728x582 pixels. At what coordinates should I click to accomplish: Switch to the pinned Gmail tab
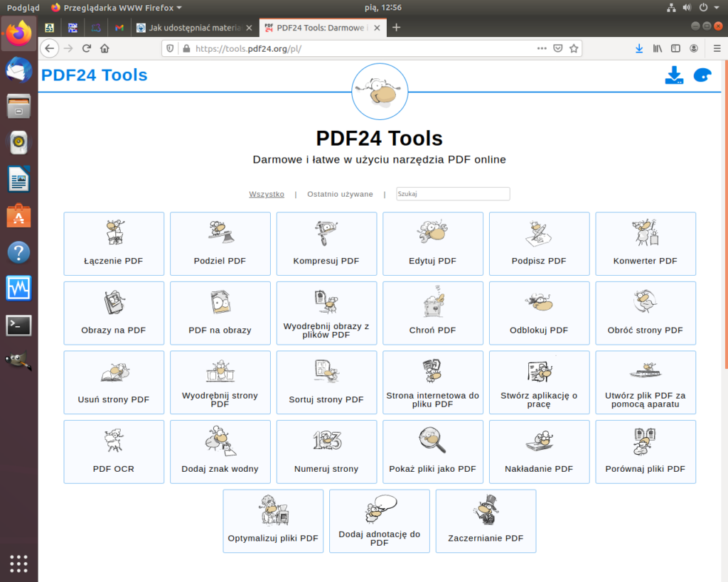[119, 28]
